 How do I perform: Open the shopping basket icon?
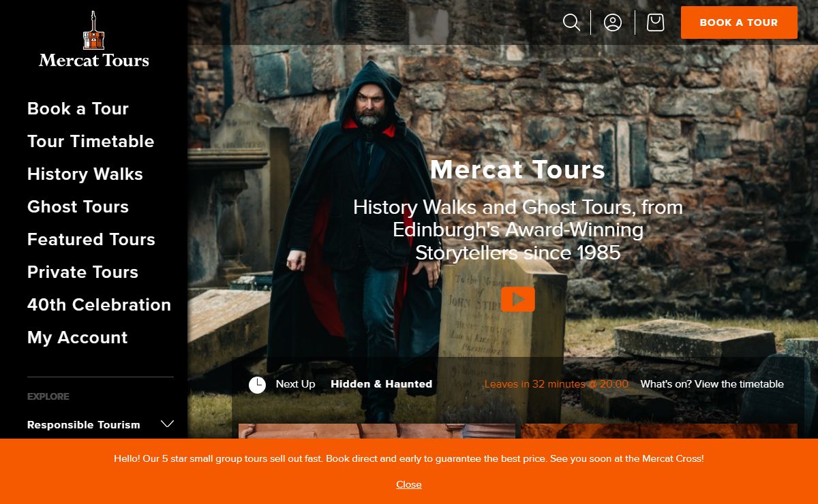coord(656,22)
